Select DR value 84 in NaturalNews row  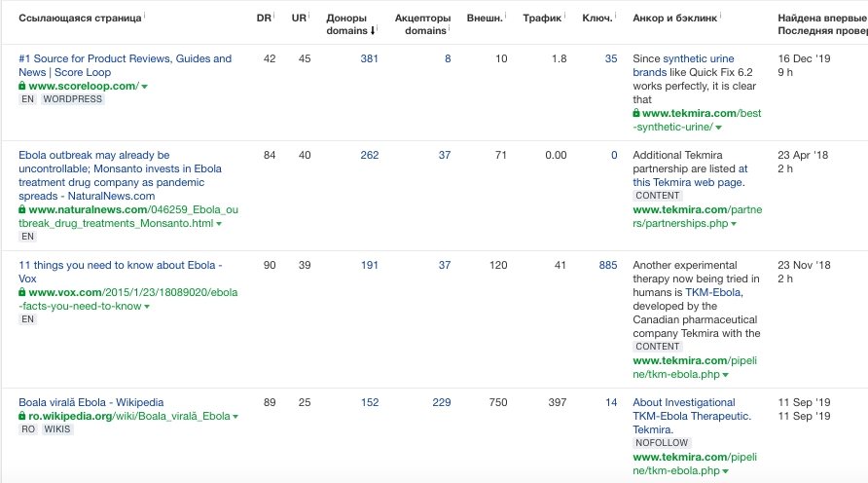click(x=269, y=155)
